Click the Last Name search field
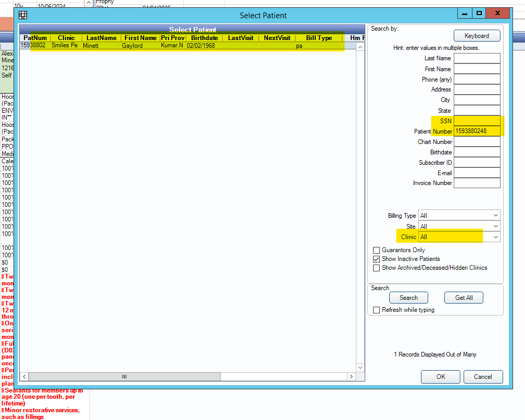This screenshot has height=420, width=525. [x=477, y=58]
